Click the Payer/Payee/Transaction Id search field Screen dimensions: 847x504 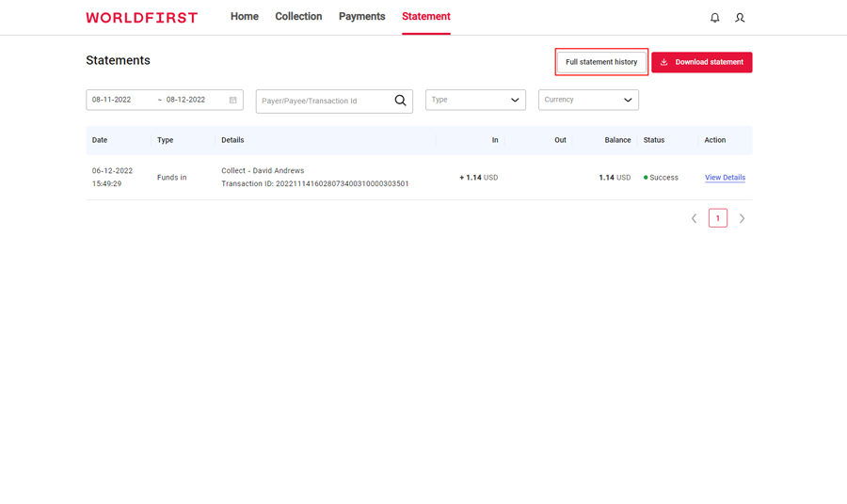(323, 101)
